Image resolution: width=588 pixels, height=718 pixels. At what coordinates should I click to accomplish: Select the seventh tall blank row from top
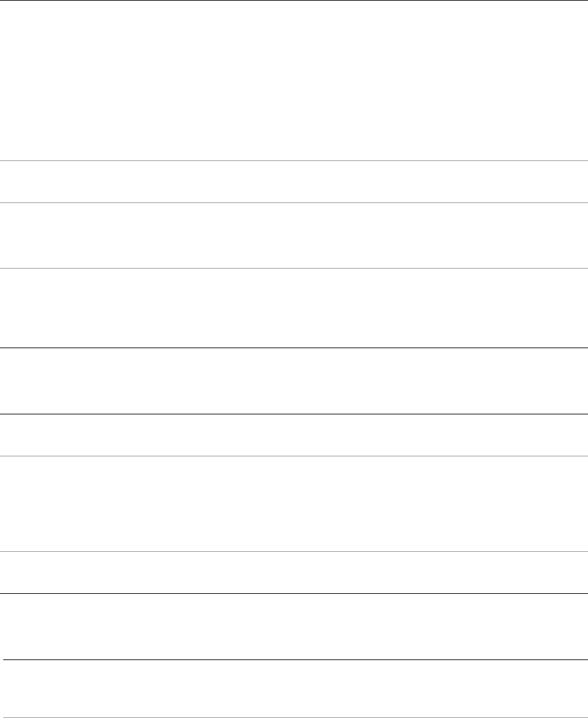tap(294, 503)
